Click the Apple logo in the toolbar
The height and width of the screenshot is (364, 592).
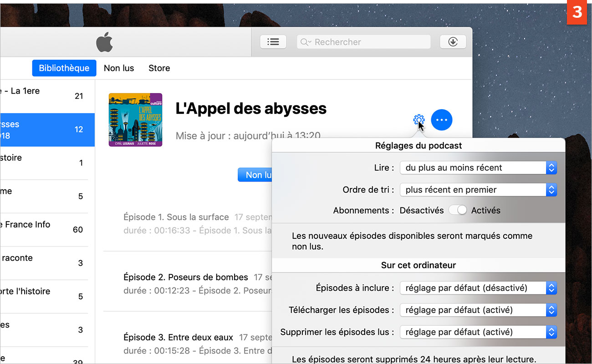[x=104, y=42]
